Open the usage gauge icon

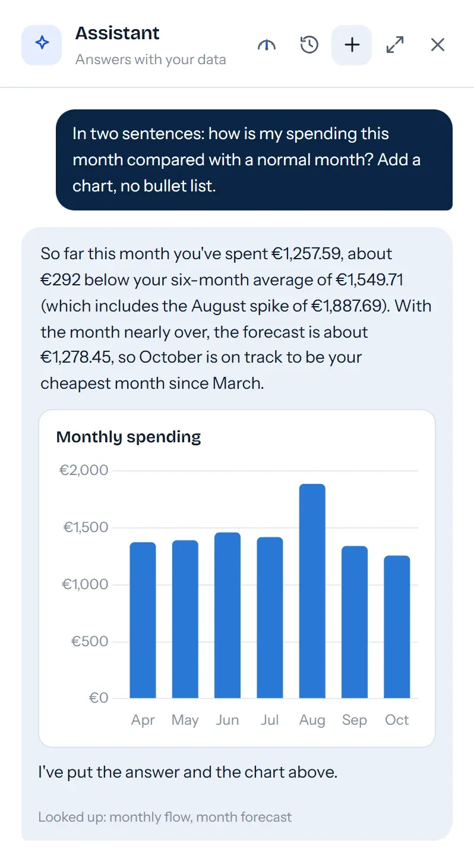267,45
